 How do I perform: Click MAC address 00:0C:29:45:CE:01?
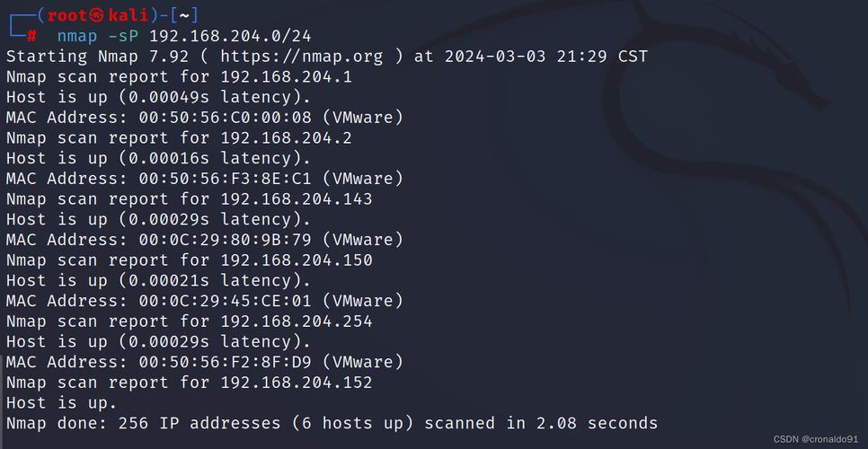(x=225, y=302)
